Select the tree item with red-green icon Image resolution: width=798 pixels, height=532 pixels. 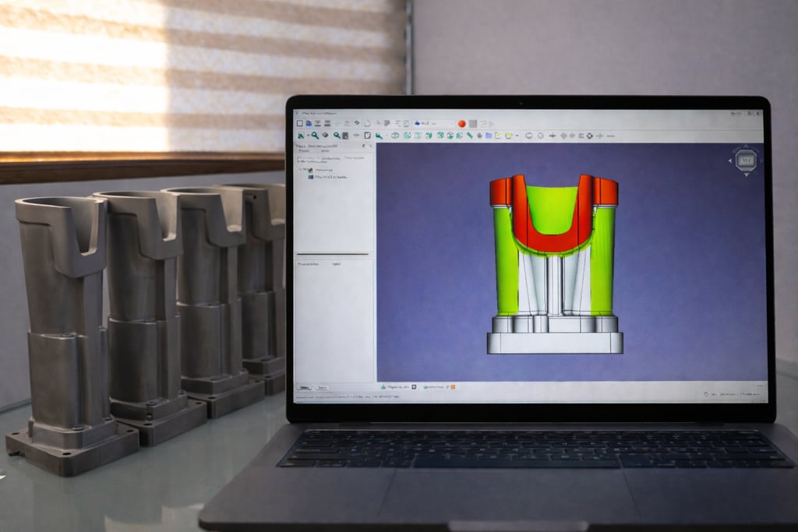pyautogui.click(x=319, y=169)
